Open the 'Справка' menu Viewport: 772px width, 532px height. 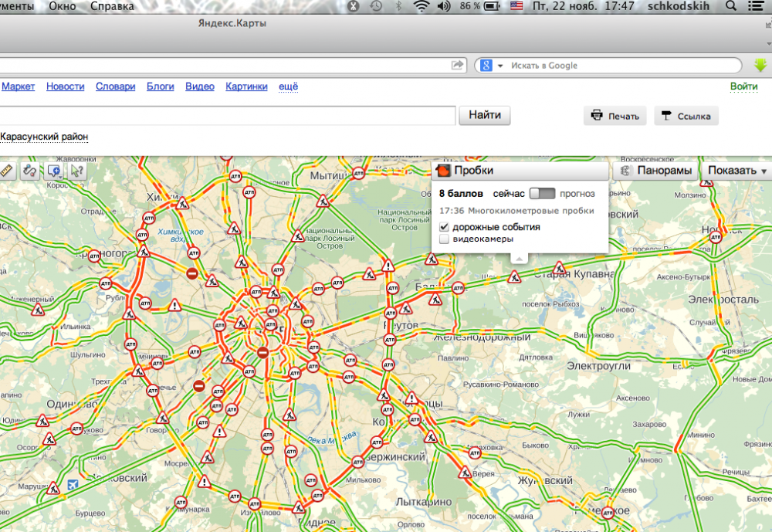click(x=111, y=6)
